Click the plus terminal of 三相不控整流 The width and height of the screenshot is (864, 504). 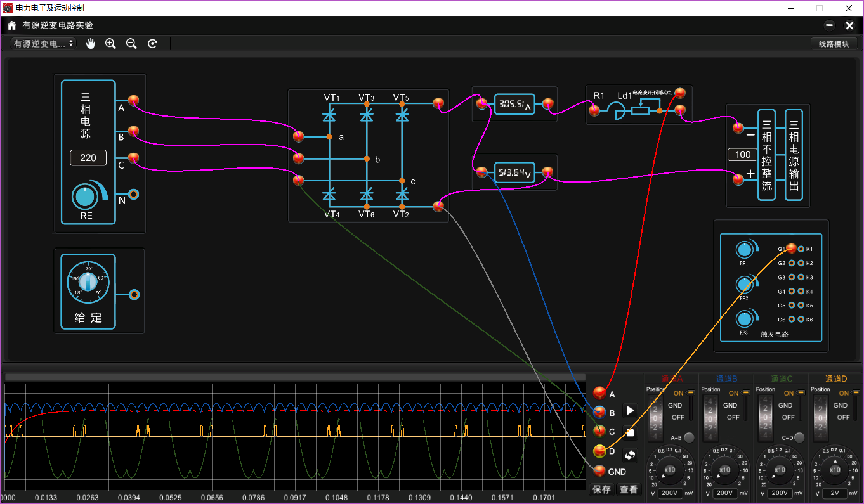click(738, 180)
